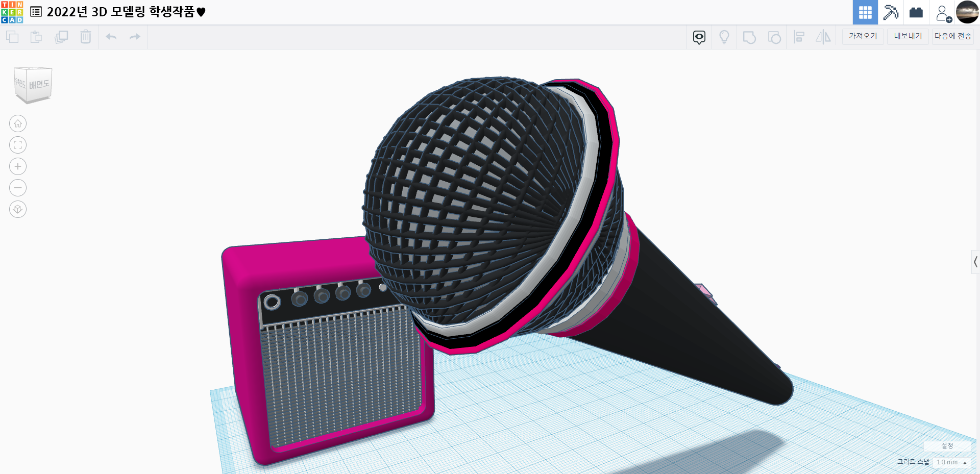Switch to Blocks pickaxe mode
The height and width of the screenshot is (474, 980).
891,12
